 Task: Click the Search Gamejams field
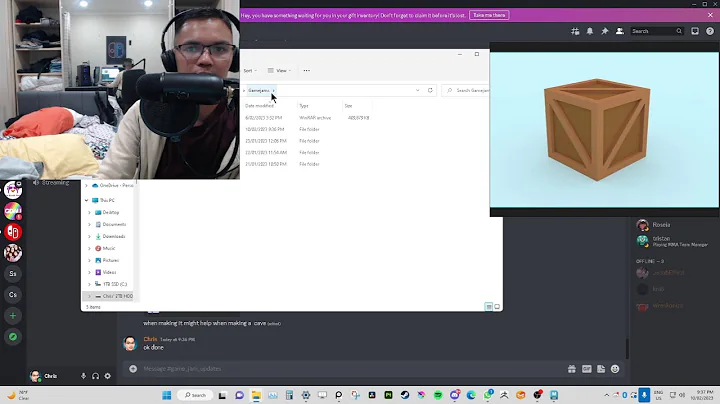tap(468, 90)
